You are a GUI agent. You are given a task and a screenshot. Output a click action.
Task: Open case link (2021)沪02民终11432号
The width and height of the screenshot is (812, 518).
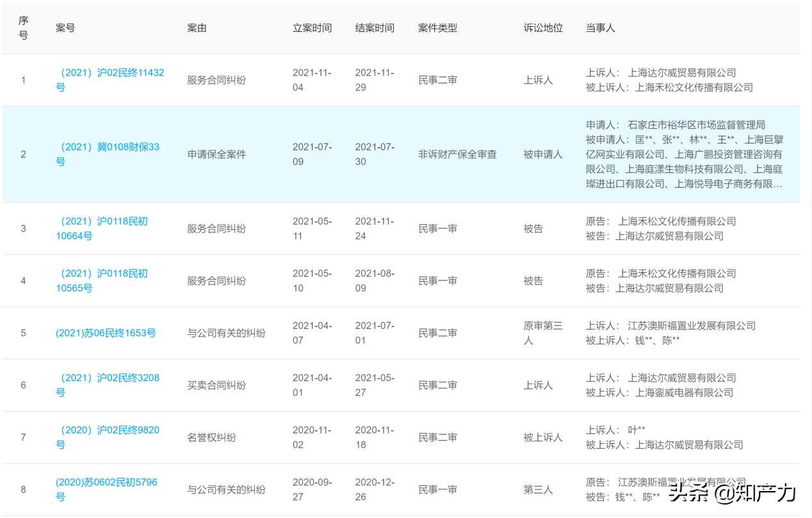[x=110, y=80]
